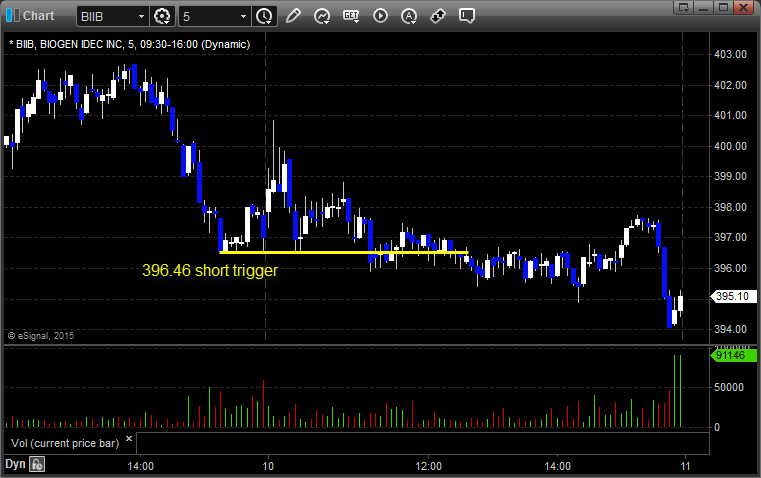Click the green 91146 volume marker
Viewport: 761px width, 478px height.
tap(733, 355)
